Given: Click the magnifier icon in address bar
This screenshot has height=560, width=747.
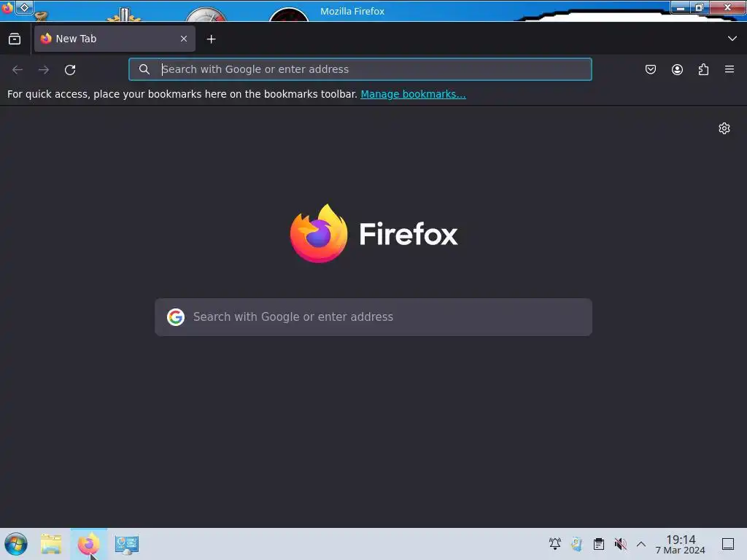Looking at the screenshot, I should (144, 69).
